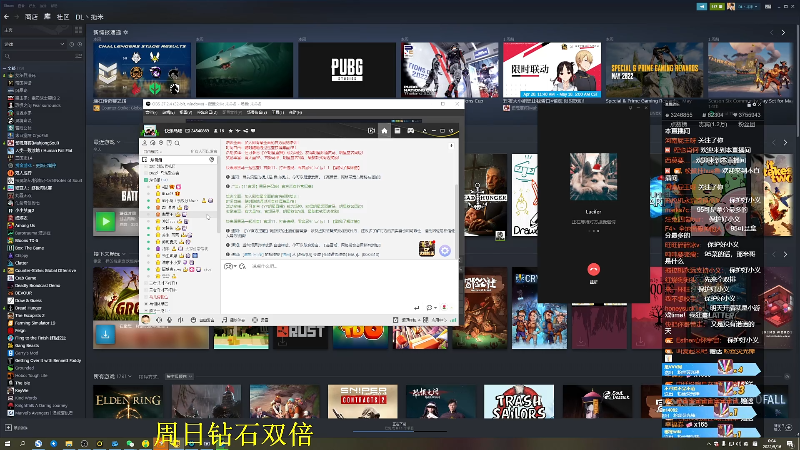Focus the Steam library search field
This screenshot has width=800, height=450.
(x=38, y=56)
